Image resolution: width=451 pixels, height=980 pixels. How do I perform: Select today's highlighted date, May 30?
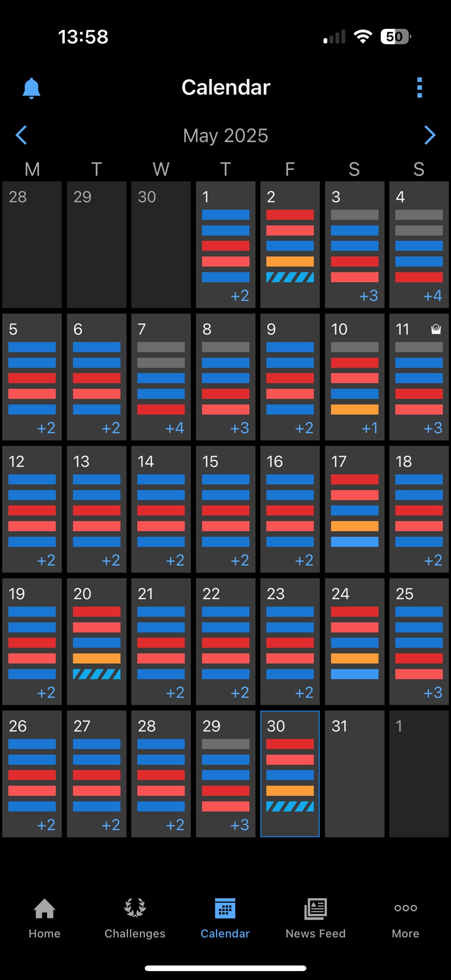coord(290,774)
